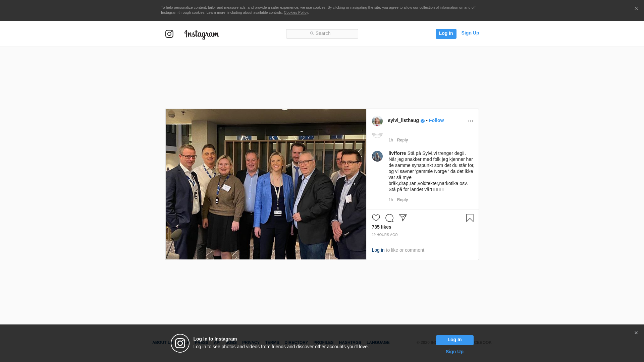Open the post options ellipsis menu

(470, 121)
